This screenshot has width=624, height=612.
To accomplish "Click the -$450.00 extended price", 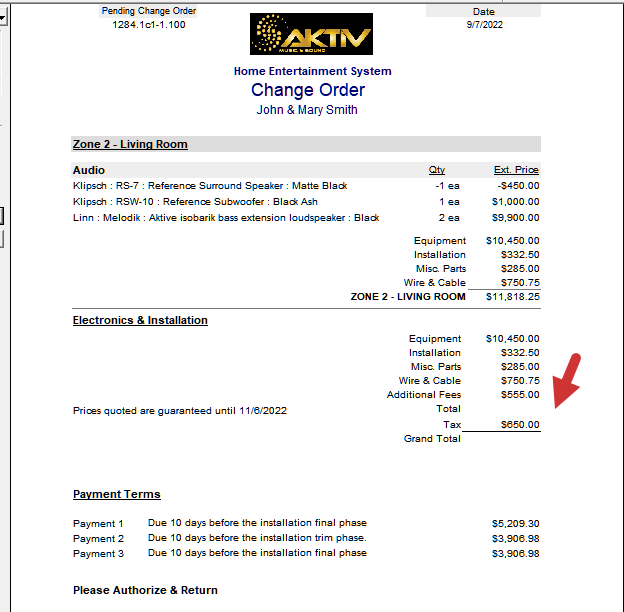I will pyautogui.click(x=518, y=186).
